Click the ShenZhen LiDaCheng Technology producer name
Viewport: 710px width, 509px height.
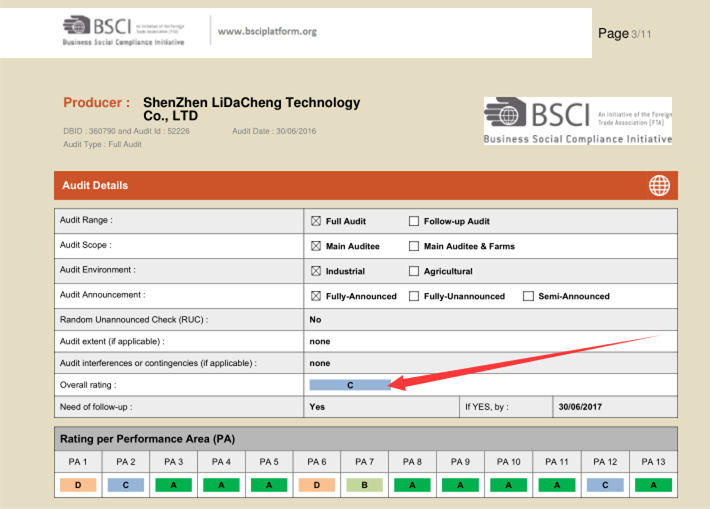click(x=251, y=109)
